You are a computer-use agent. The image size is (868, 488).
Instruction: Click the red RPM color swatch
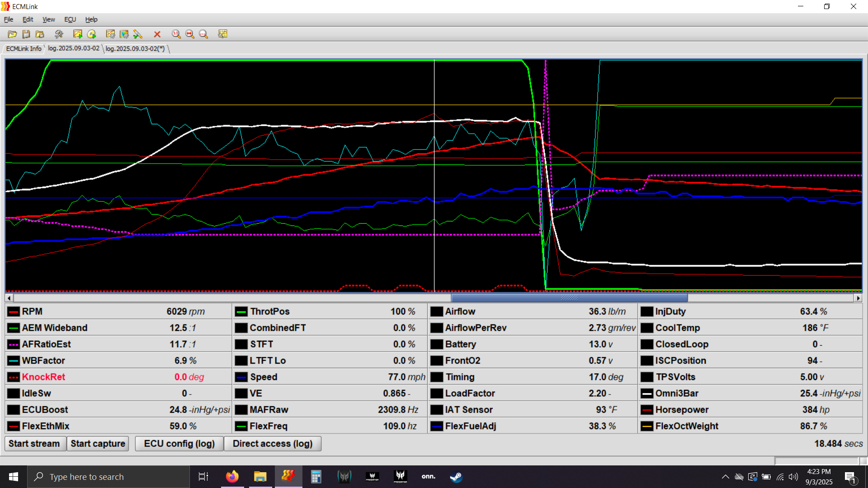14,312
